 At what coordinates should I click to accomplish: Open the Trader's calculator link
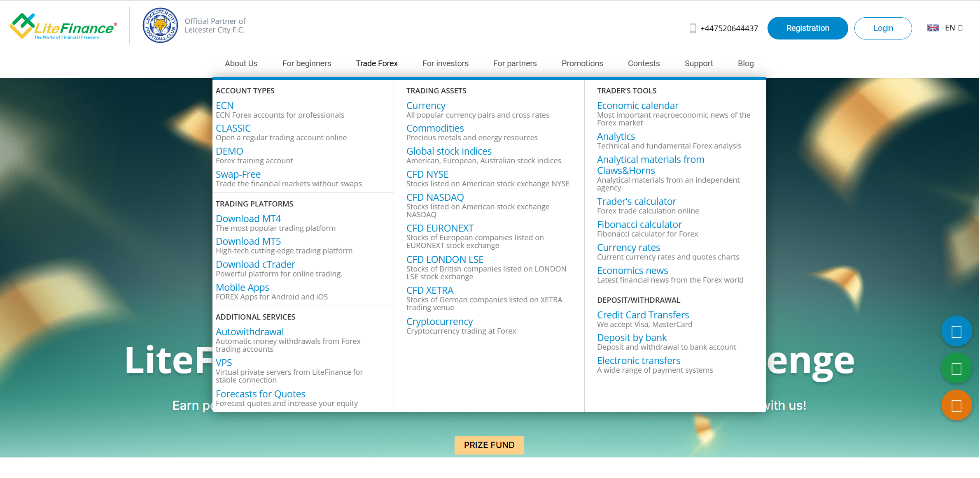point(636,202)
